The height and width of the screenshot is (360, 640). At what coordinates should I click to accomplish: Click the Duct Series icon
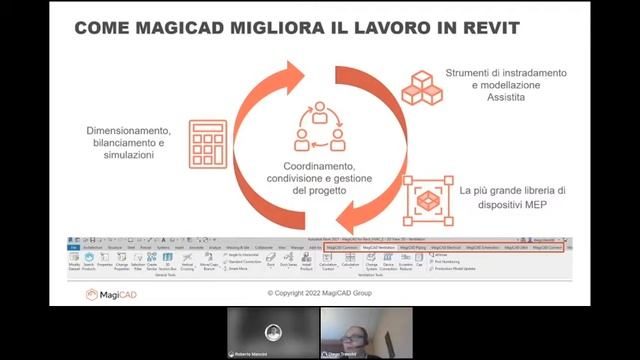click(x=289, y=260)
